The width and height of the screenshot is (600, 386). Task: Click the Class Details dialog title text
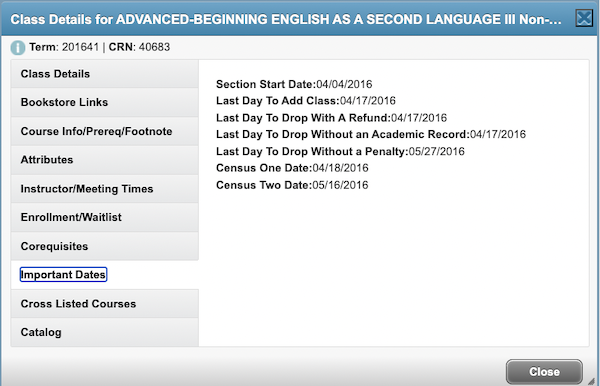pyautogui.click(x=286, y=19)
